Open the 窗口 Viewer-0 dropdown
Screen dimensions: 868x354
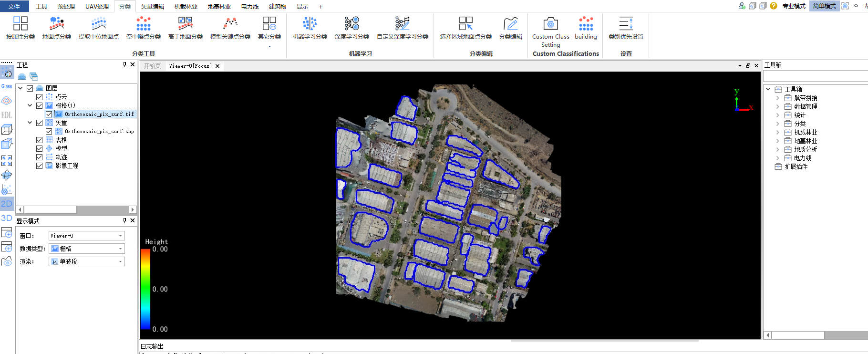click(87, 236)
